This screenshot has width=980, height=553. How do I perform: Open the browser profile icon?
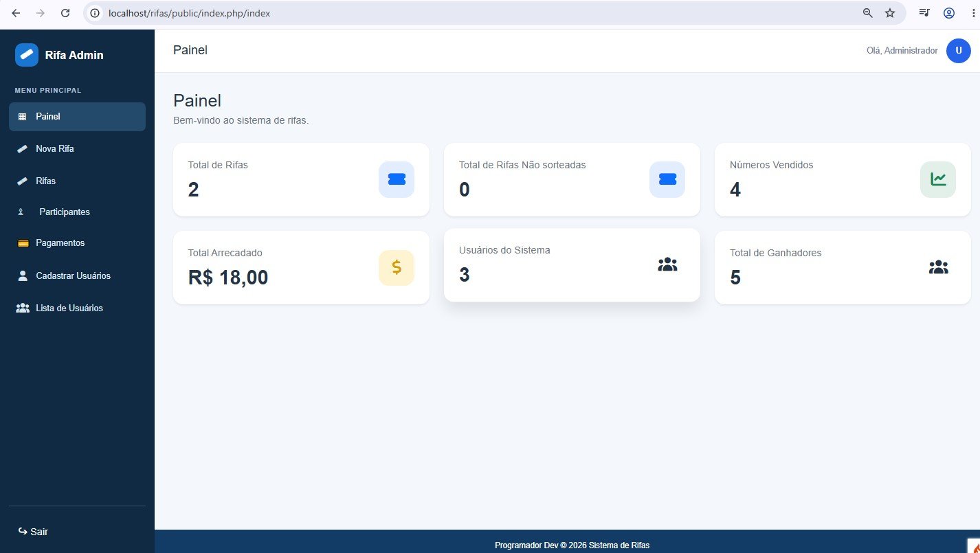click(x=949, y=13)
